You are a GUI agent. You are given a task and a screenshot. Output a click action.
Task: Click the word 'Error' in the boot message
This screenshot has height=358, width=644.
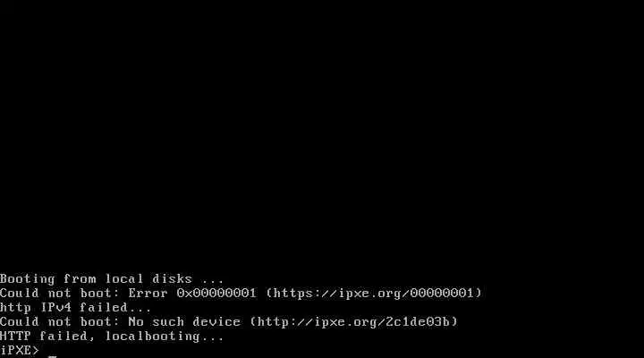tap(148, 293)
